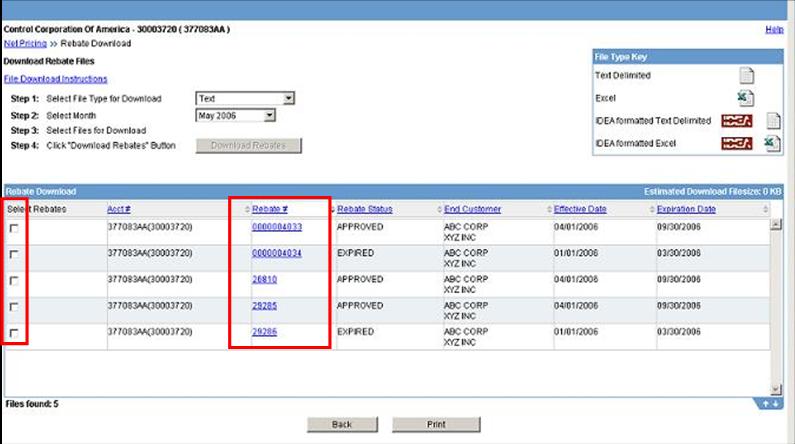
Task: Sort table by Rebate Status header
Action: [365, 209]
